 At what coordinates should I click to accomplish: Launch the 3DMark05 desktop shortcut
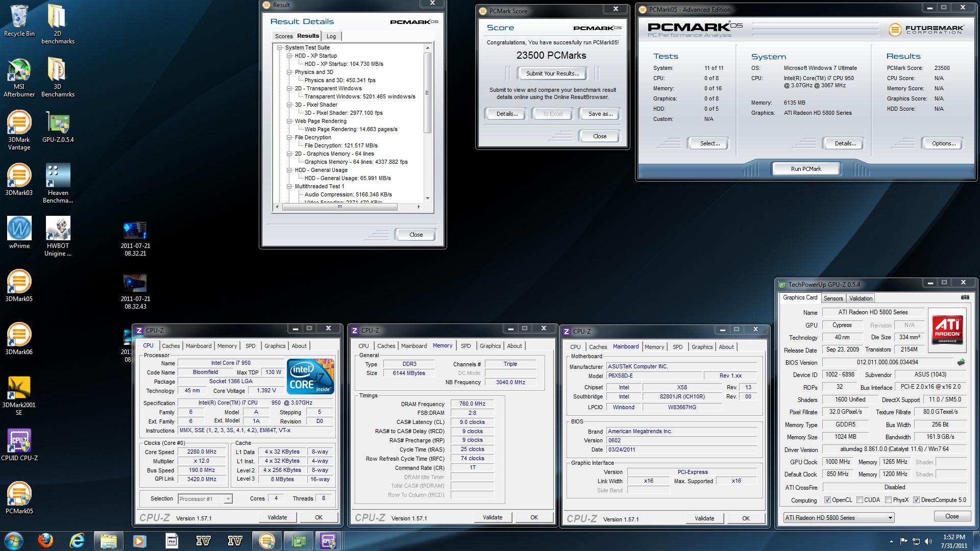click(19, 285)
